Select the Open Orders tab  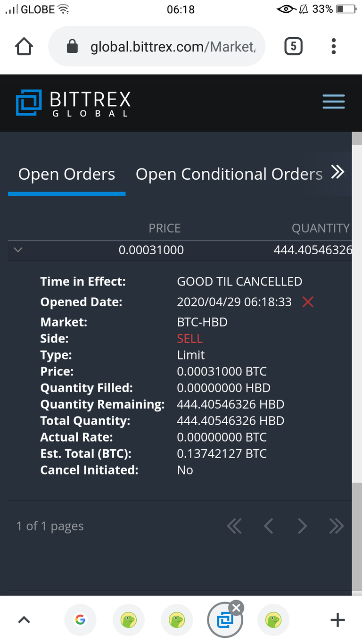(66, 174)
